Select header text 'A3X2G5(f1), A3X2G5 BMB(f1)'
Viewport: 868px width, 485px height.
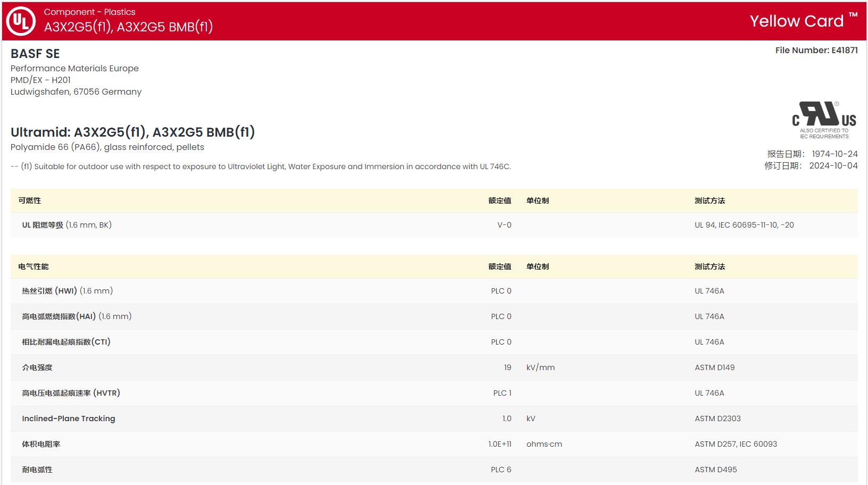tap(128, 27)
